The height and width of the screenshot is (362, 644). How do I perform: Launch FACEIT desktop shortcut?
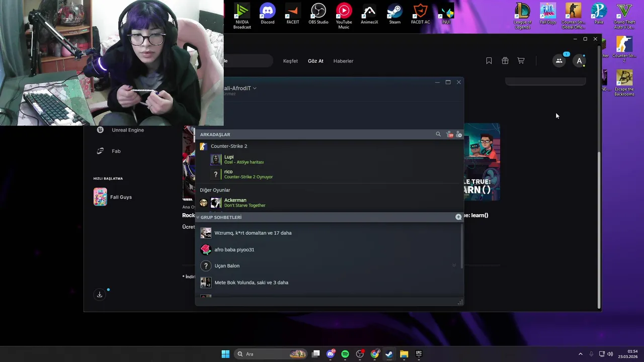[x=293, y=14]
